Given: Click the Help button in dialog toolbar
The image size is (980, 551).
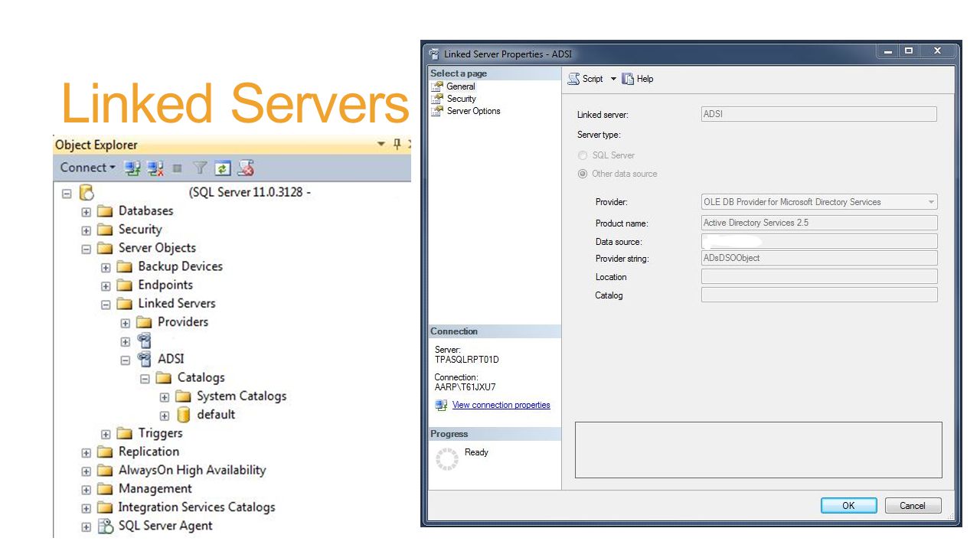Looking at the screenshot, I should tap(639, 79).
